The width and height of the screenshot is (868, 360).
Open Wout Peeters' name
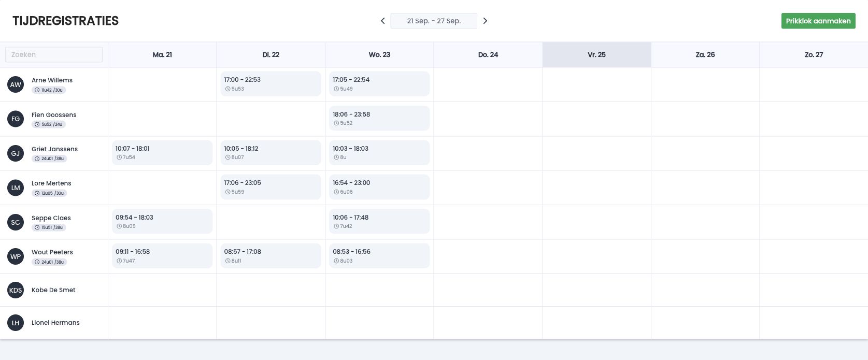tap(52, 252)
